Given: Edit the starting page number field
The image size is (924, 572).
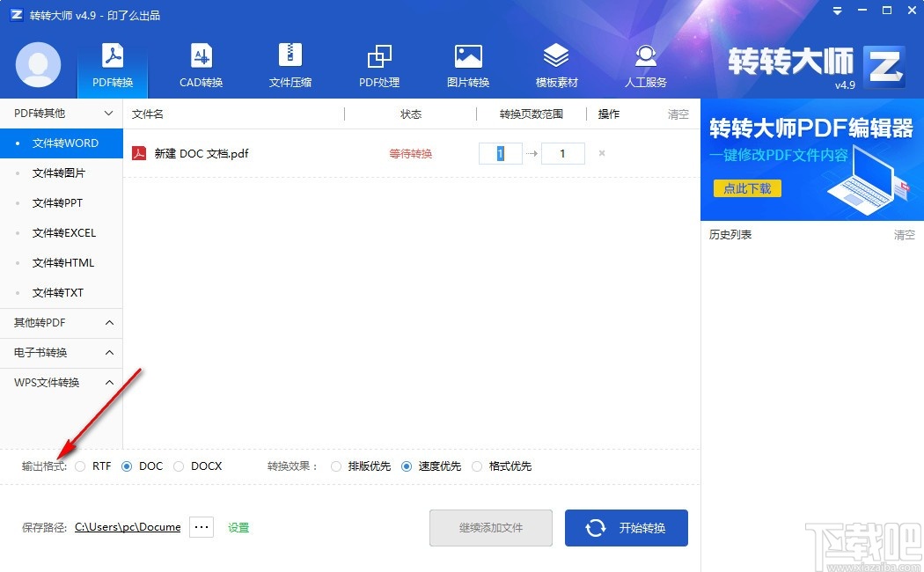Looking at the screenshot, I should tap(500, 153).
